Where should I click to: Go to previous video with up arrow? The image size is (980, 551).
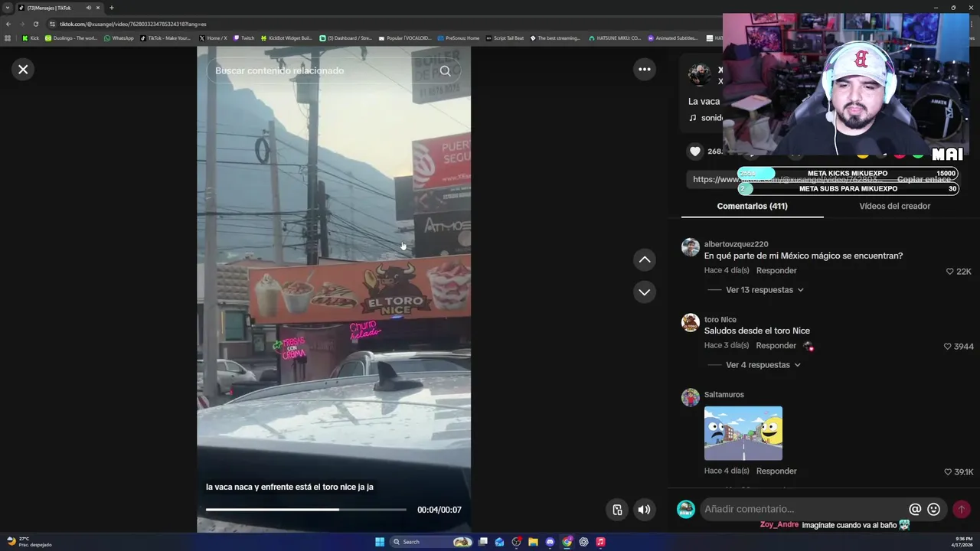pyautogui.click(x=645, y=259)
